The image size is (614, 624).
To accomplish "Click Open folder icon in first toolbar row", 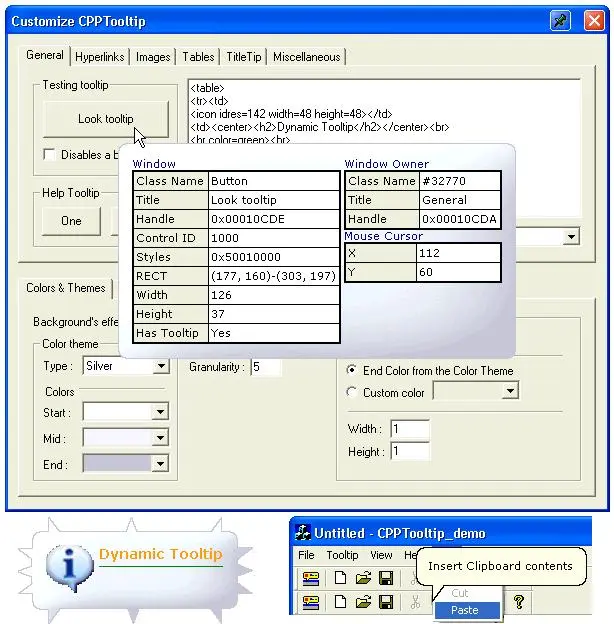I will click(363, 578).
